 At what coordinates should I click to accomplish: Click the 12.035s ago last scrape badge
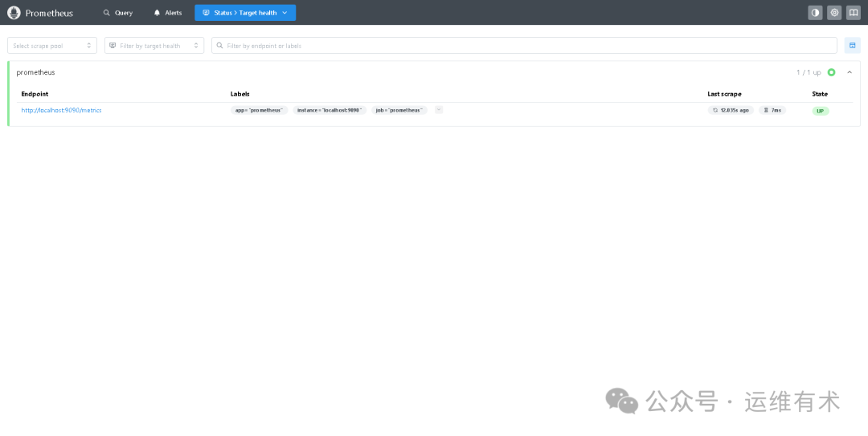click(731, 110)
